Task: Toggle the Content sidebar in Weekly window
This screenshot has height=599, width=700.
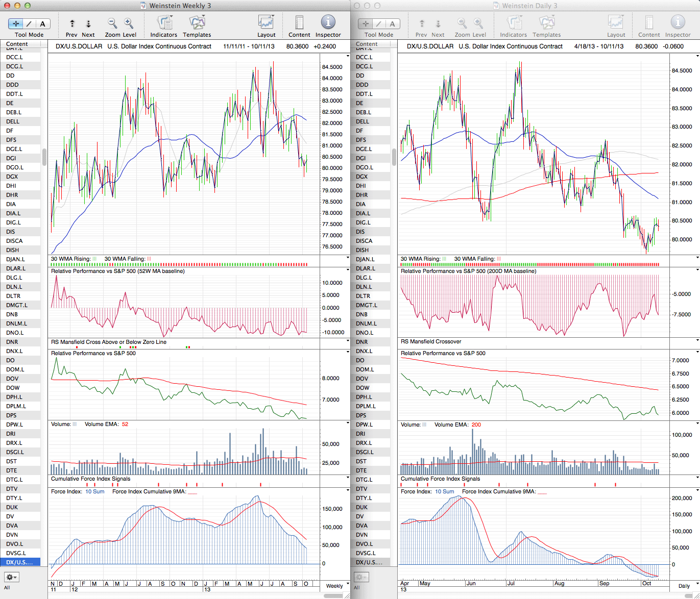Action: point(299,22)
